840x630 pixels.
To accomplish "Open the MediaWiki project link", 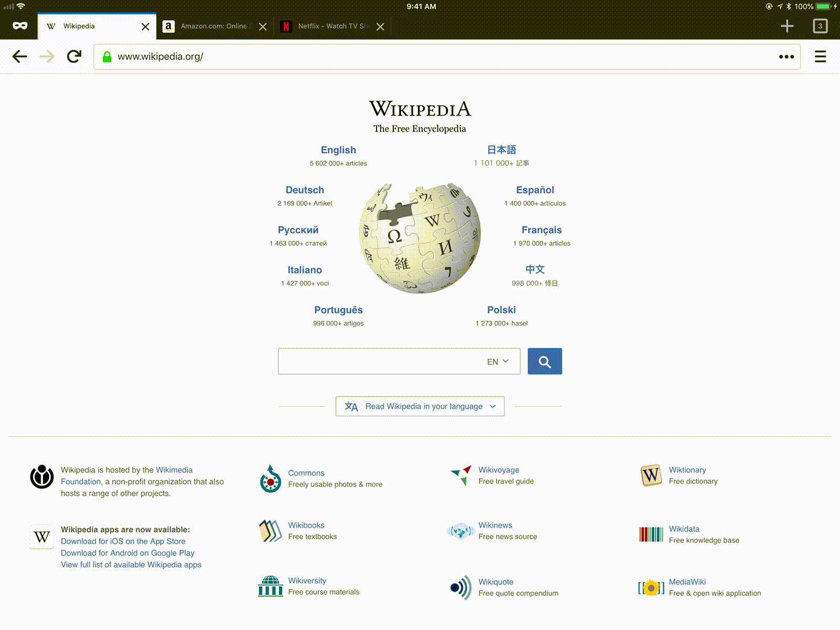I will point(687,582).
